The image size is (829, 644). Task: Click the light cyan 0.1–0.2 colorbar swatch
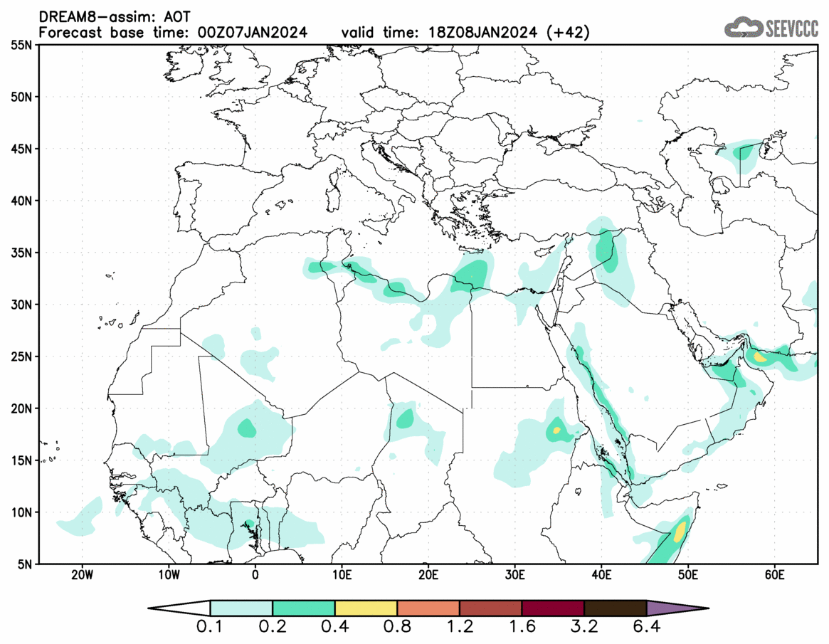tap(241, 608)
